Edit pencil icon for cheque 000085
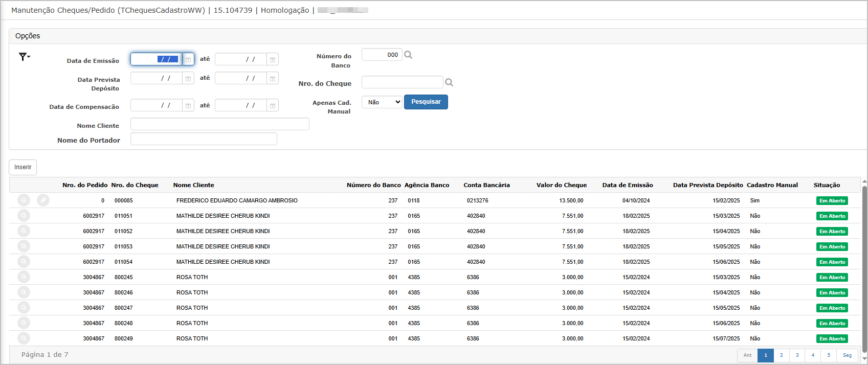The width and height of the screenshot is (868, 365). pos(43,200)
